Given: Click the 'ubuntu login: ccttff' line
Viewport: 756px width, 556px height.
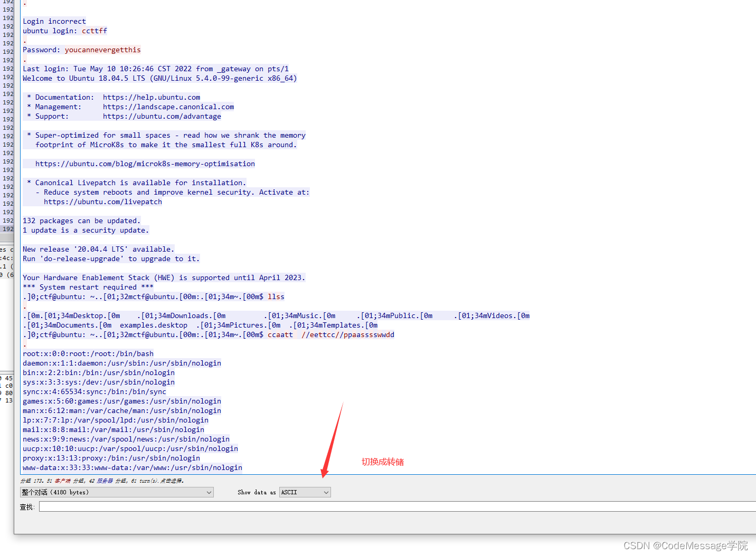Looking at the screenshot, I should click(65, 31).
